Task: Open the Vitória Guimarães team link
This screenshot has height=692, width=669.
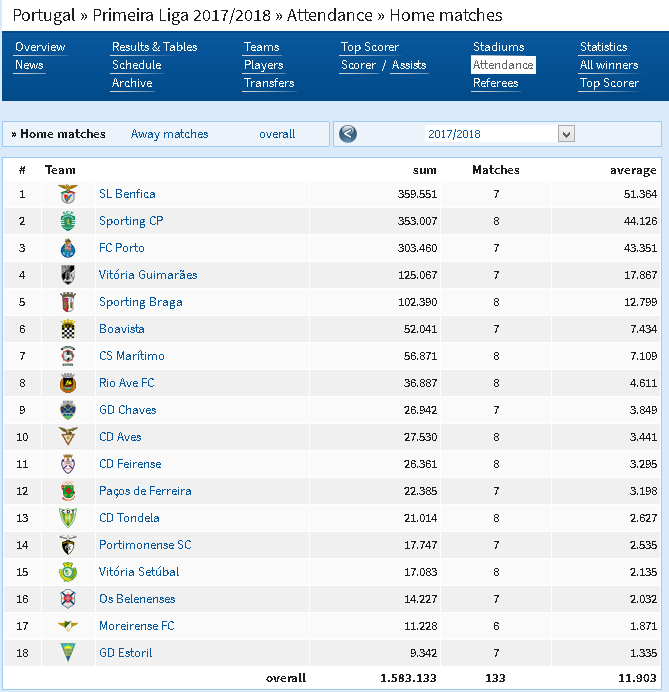Action: click(x=148, y=275)
